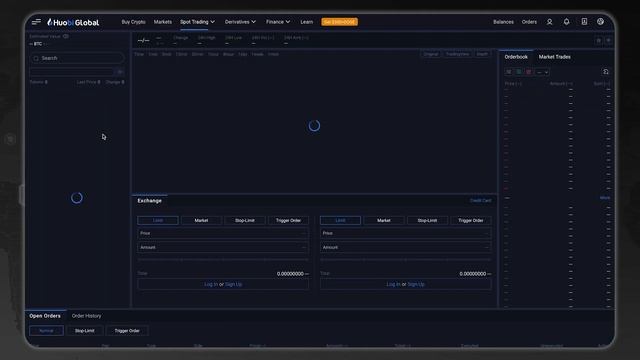
Task: Click Sign Up in the buy panel
Action: [x=233, y=284]
